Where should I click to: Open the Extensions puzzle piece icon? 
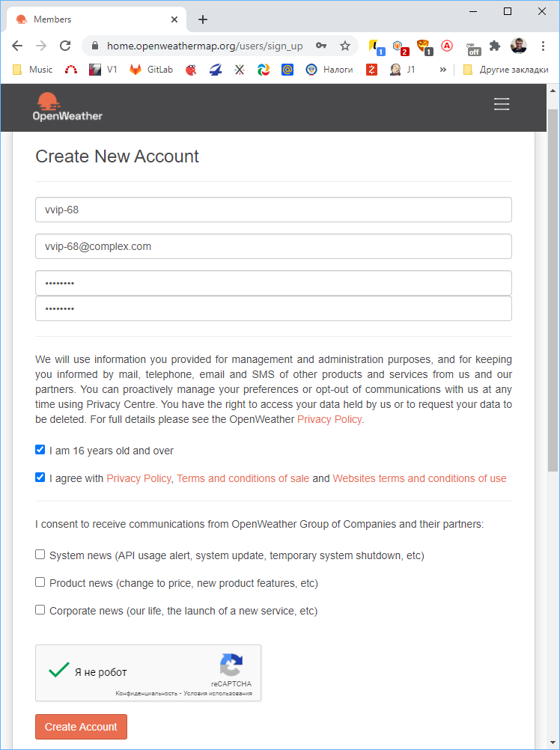[495, 46]
